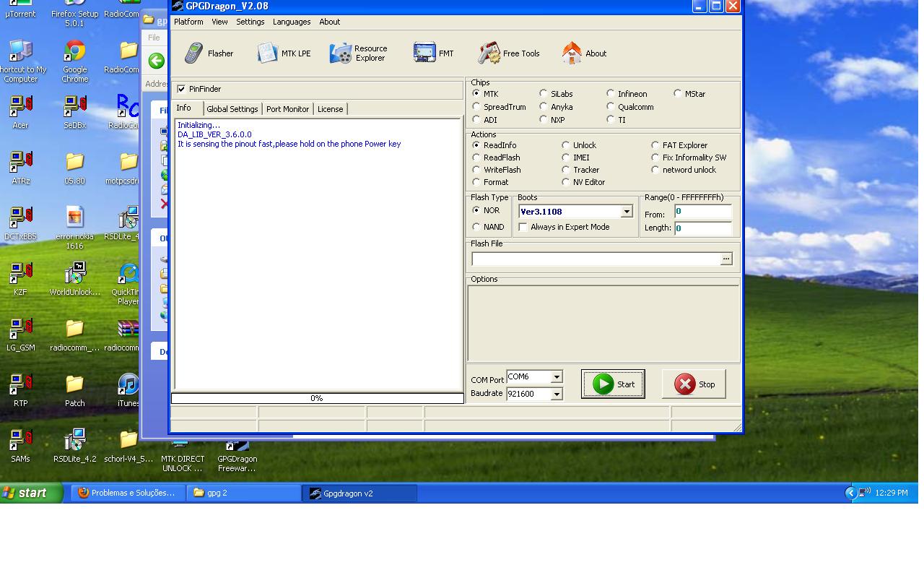Choose Fix Informality SW action
The width and height of the screenshot is (924, 578).
click(x=655, y=158)
